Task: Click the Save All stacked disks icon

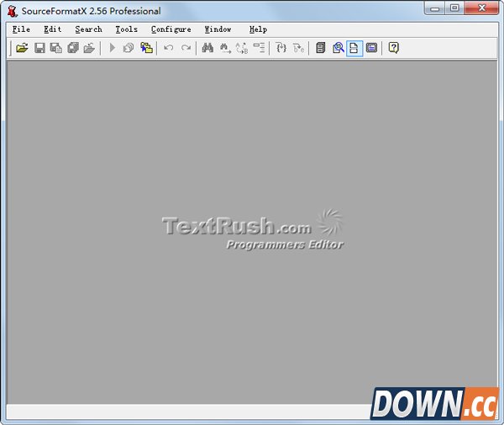Action: point(73,48)
